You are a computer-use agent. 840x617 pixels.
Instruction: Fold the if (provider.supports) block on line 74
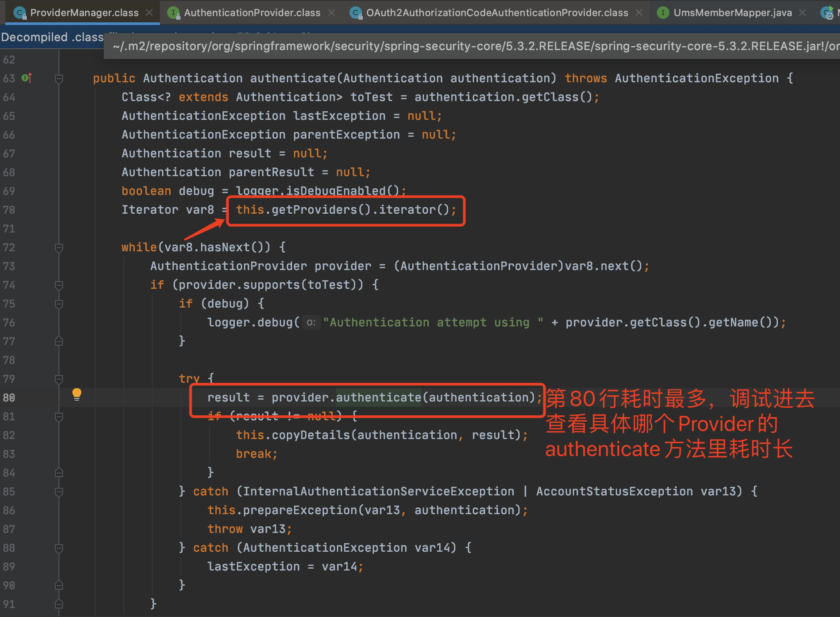(x=59, y=285)
